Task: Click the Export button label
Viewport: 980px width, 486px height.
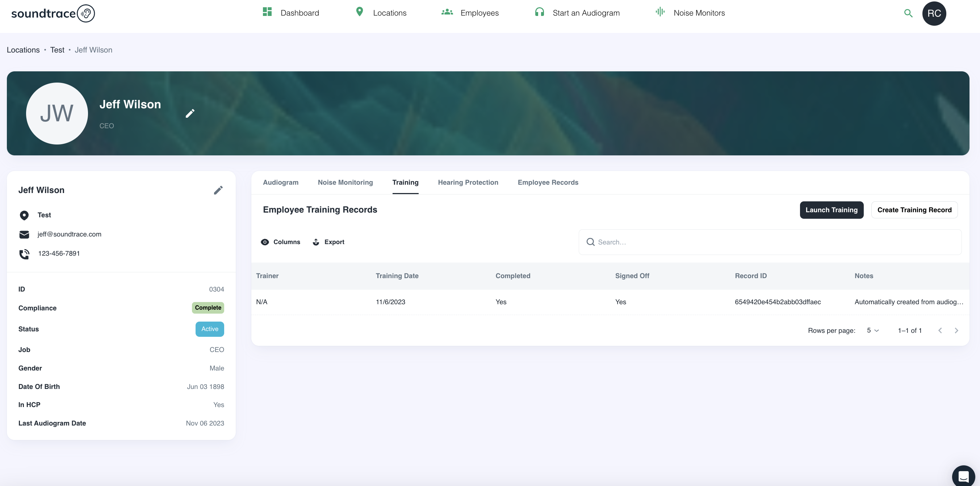Action: [x=334, y=242]
